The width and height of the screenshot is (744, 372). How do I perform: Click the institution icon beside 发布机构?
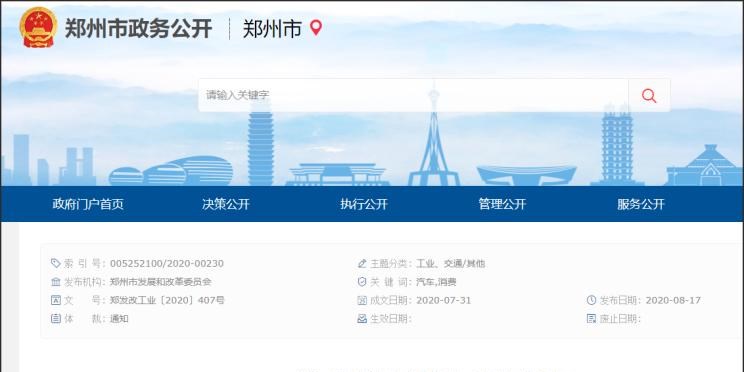(56, 282)
